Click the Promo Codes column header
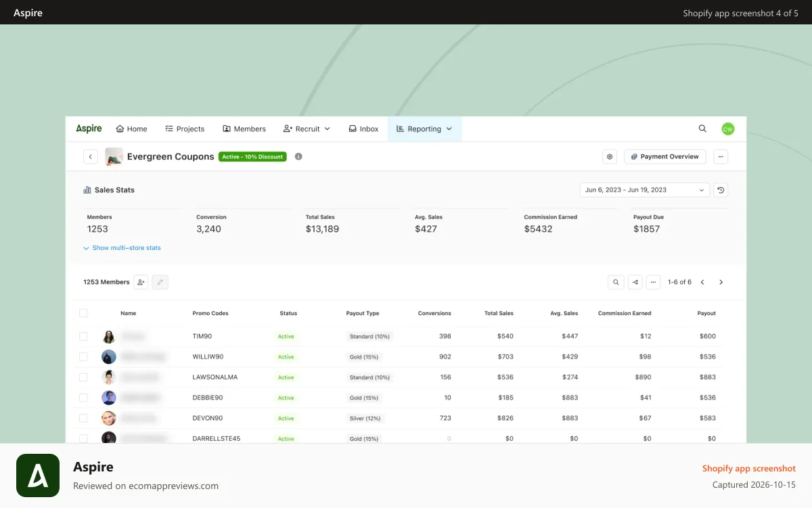812x508 pixels. 210,314
